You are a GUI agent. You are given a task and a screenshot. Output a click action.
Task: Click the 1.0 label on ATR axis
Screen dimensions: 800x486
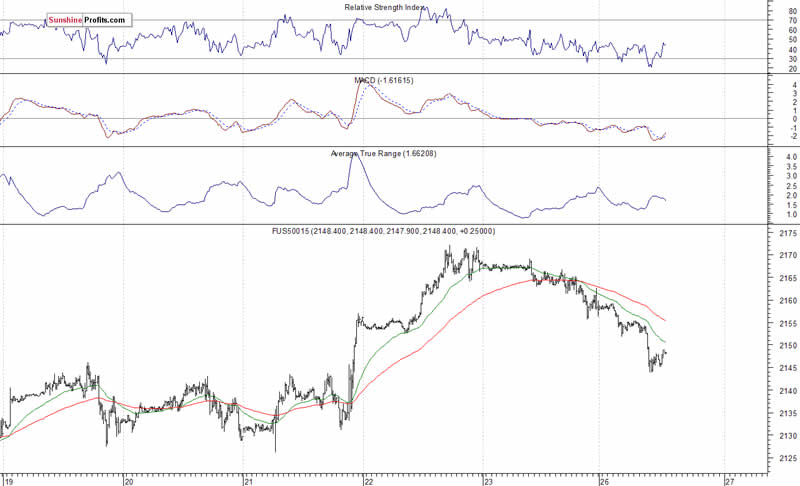click(792, 214)
